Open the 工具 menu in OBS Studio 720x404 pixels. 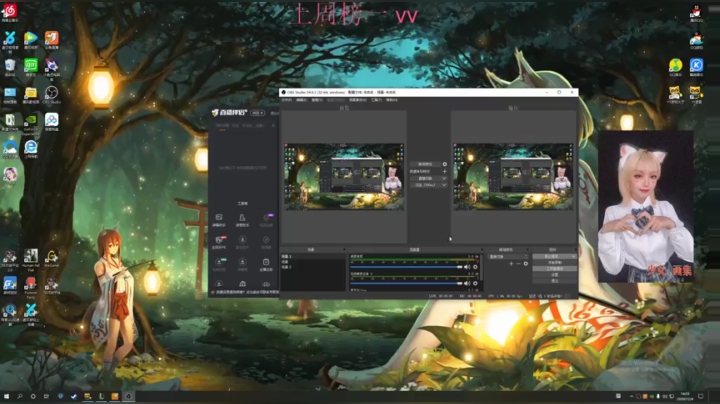coord(377,100)
